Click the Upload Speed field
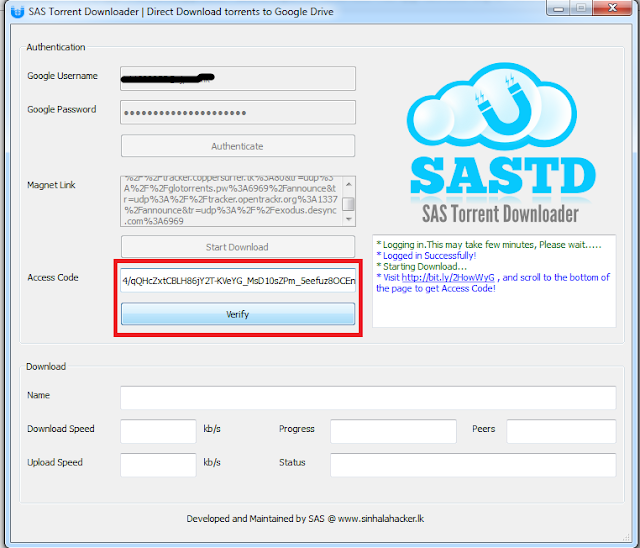The width and height of the screenshot is (640, 548). pyautogui.click(x=158, y=465)
